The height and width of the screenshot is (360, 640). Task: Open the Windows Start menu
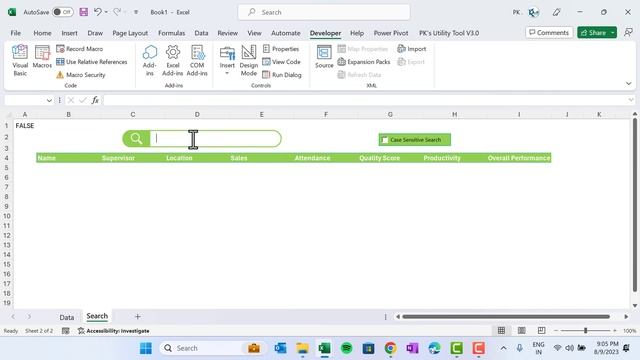pos(146,348)
